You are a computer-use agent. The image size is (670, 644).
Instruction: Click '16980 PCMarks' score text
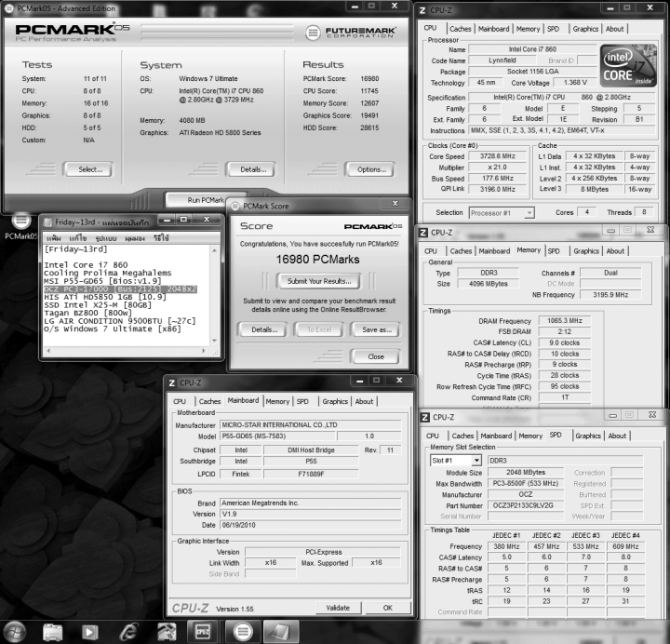(318, 259)
